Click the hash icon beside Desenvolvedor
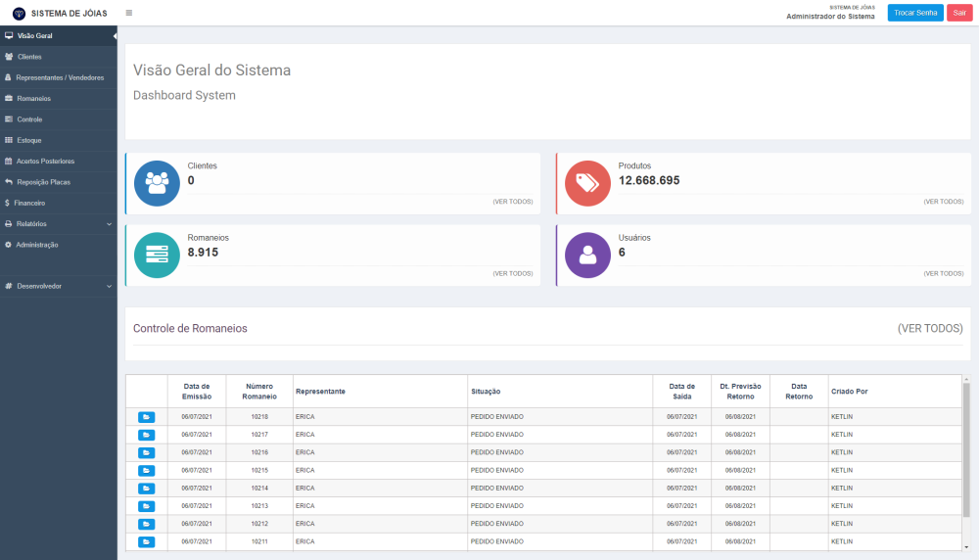The width and height of the screenshot is (979, 560). (x=9, y=286)
